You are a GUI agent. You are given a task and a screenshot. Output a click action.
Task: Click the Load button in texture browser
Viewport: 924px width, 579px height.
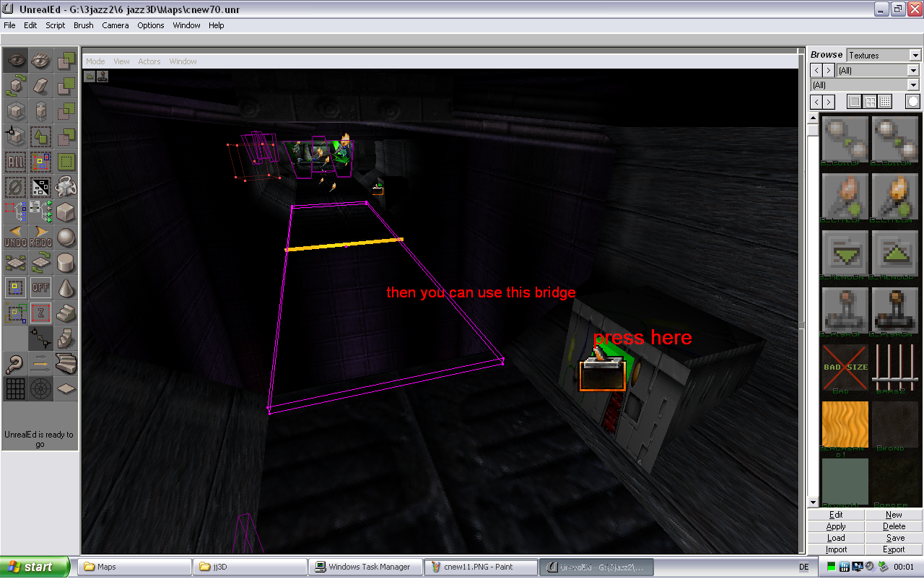click(x=836, y=538)
